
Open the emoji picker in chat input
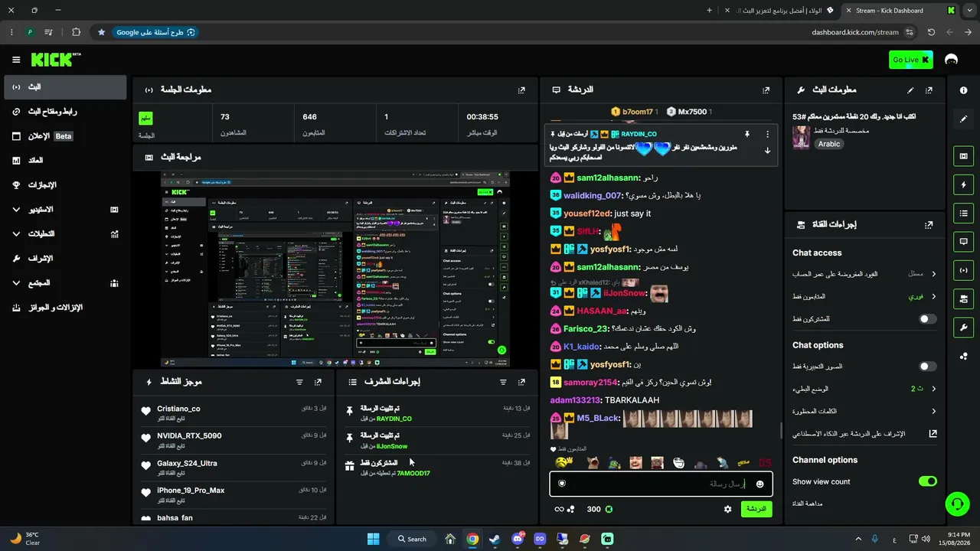(x=759, y=484)
